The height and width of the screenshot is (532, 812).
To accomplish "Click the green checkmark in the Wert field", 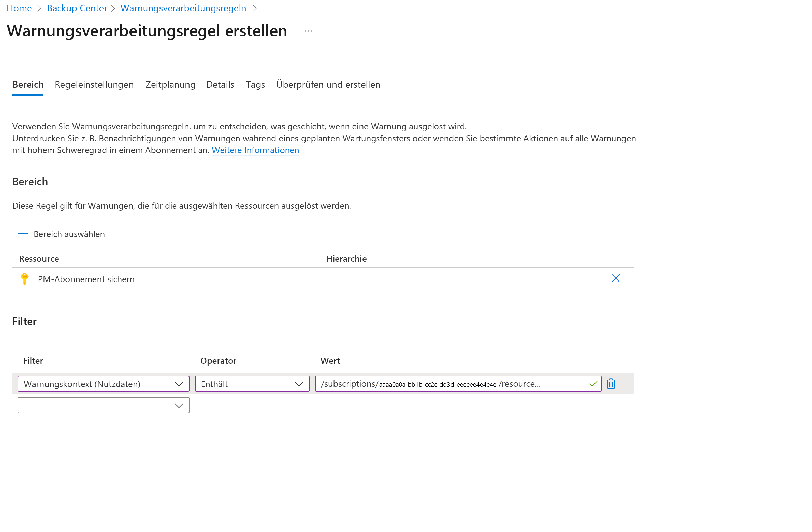I will click(x=593, y=384).
